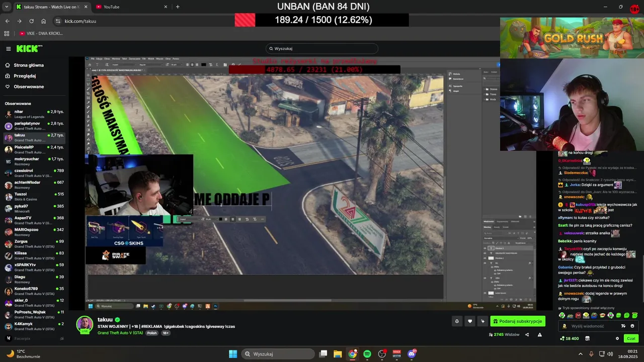This screenshot has height=362, width=644.
Task: Focus the Kick Wyszukaj search field
Action: (x=322, y=49)
